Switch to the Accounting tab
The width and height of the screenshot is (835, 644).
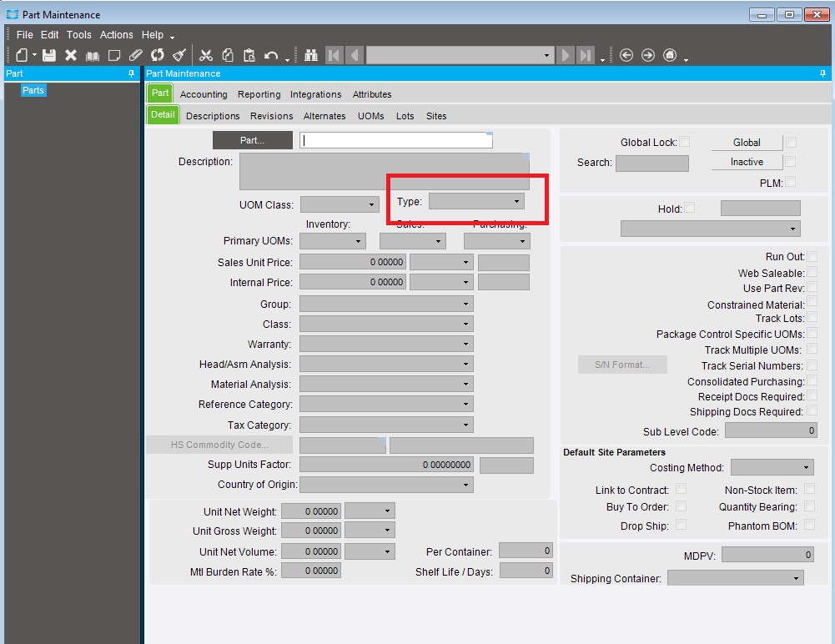pos(204,94)
